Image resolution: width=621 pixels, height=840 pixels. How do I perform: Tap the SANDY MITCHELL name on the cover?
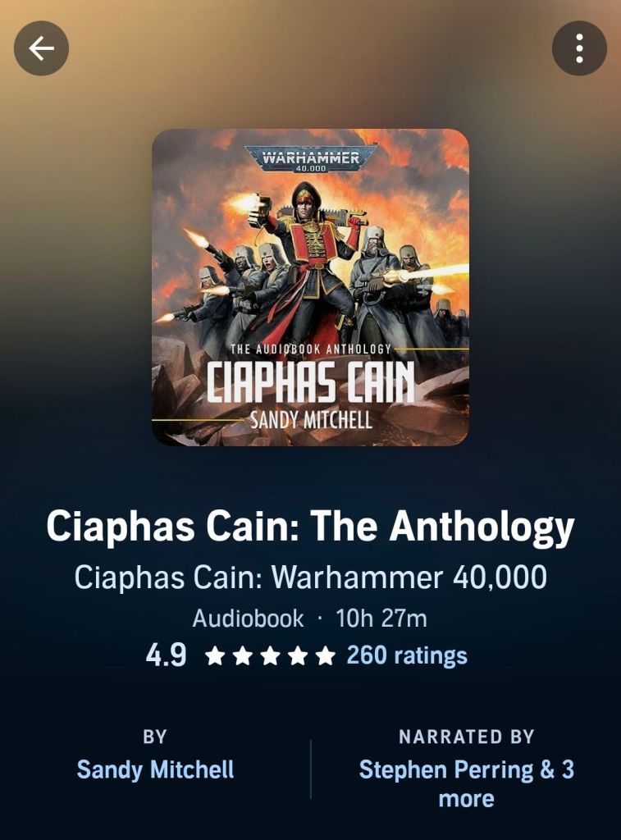[x=311, y=420]
